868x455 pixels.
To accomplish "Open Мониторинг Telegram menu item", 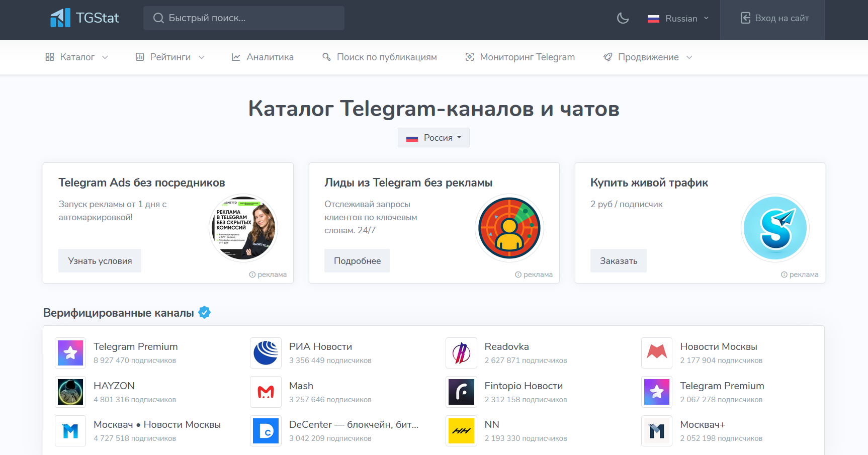I will (520, 57).
